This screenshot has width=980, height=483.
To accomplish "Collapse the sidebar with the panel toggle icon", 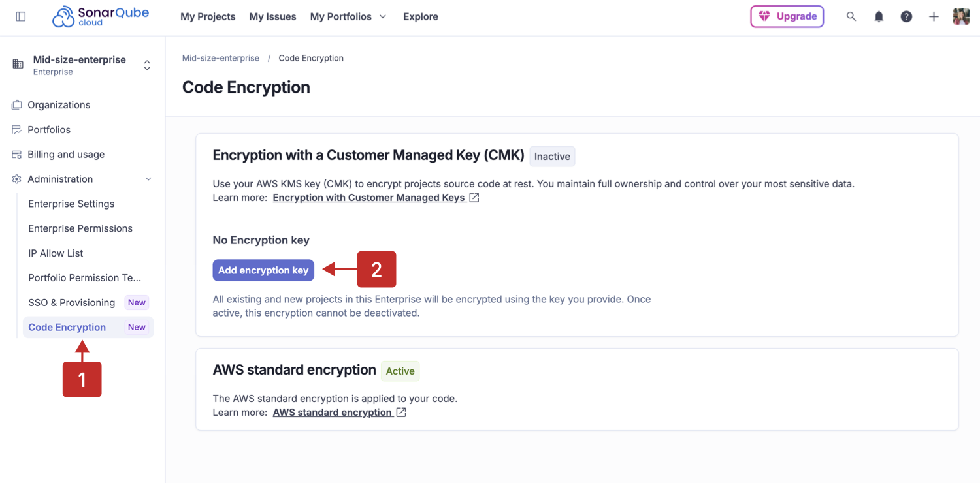I will [21, 16].
